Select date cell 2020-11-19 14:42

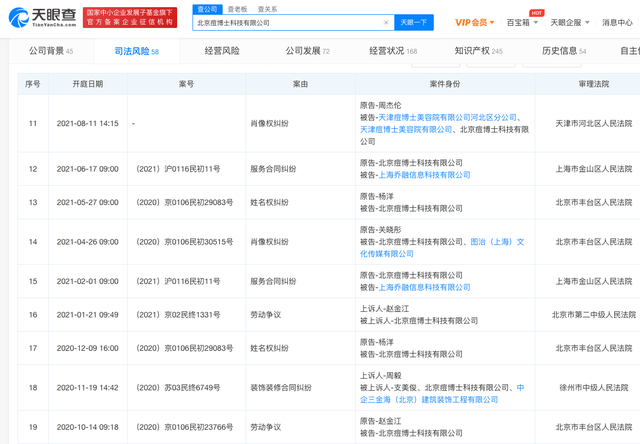(88, 388)
